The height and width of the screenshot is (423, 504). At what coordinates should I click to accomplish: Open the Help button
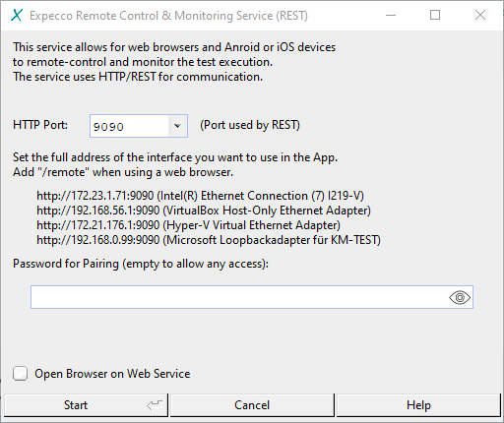418,405
